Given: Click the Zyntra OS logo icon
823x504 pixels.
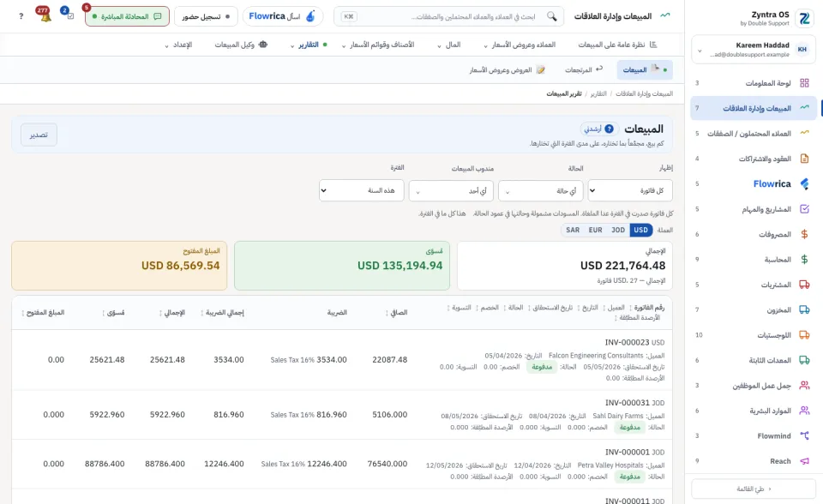Looking at the screenshot, I should (804, 18).
